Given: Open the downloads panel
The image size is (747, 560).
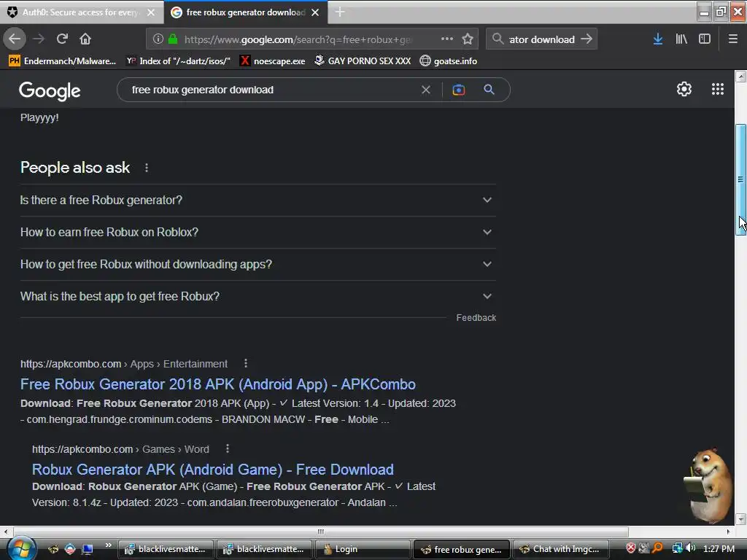Looking at the screenshot, I should tap(657, 39).
